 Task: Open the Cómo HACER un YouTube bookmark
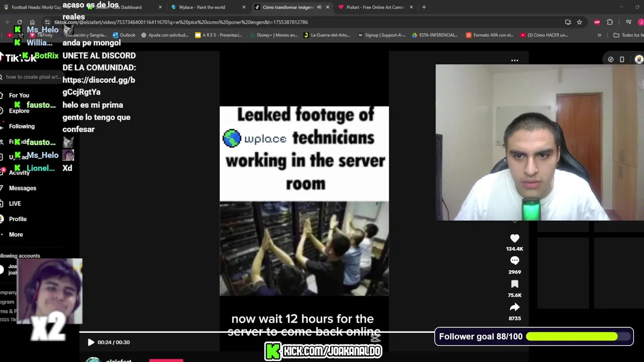pyautogui.click(x=544, y=35)
